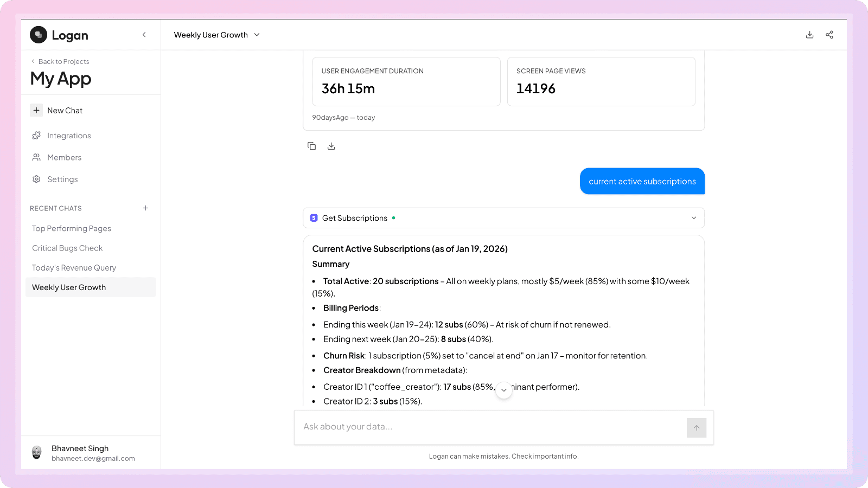Viewport: 868px width, 488px height.
Task: Add a recent chat with plus icon
Action: (x=145, y=208)
